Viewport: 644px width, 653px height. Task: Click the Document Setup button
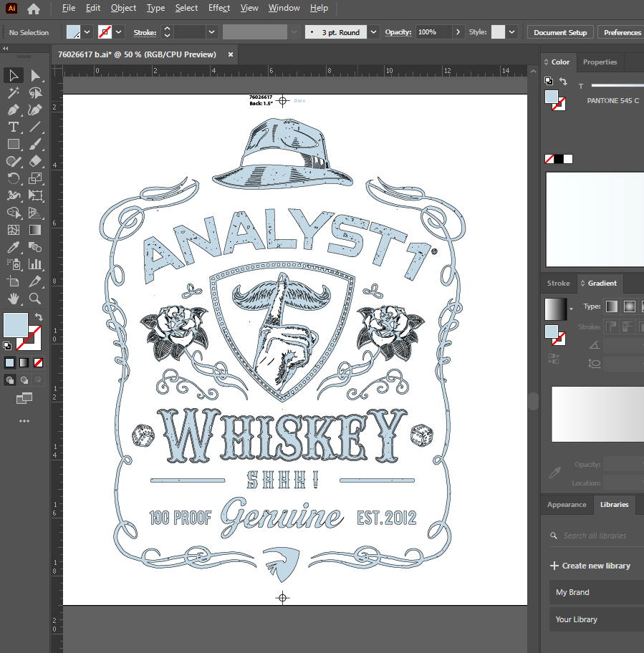pos(560,32)
